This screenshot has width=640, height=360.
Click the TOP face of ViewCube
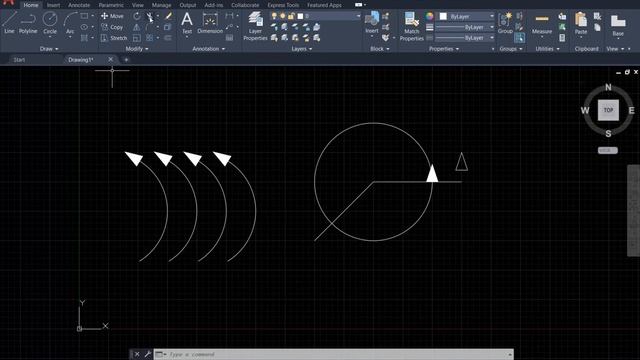tap(608, 110)
